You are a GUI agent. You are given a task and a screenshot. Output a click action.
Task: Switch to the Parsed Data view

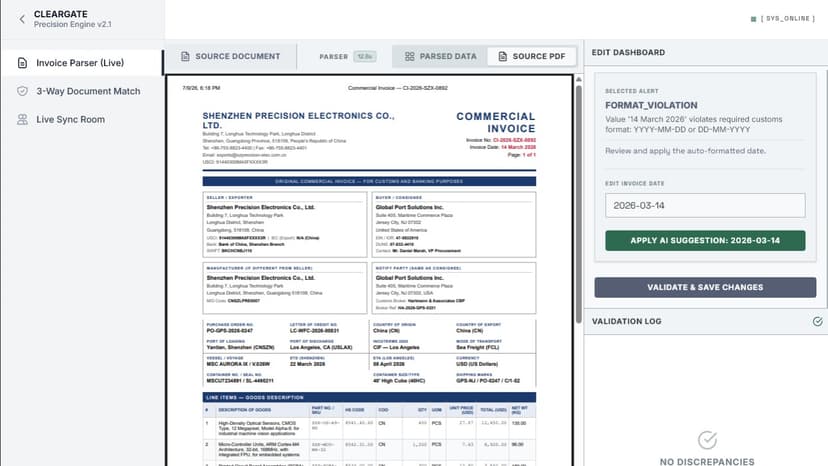(x=440, y=57)
